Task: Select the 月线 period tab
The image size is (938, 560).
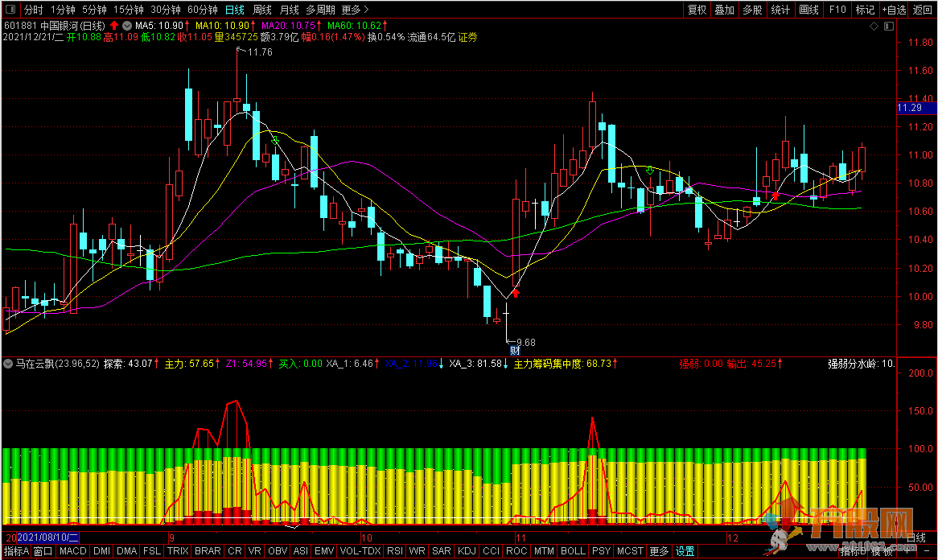Action: (289, 10)
